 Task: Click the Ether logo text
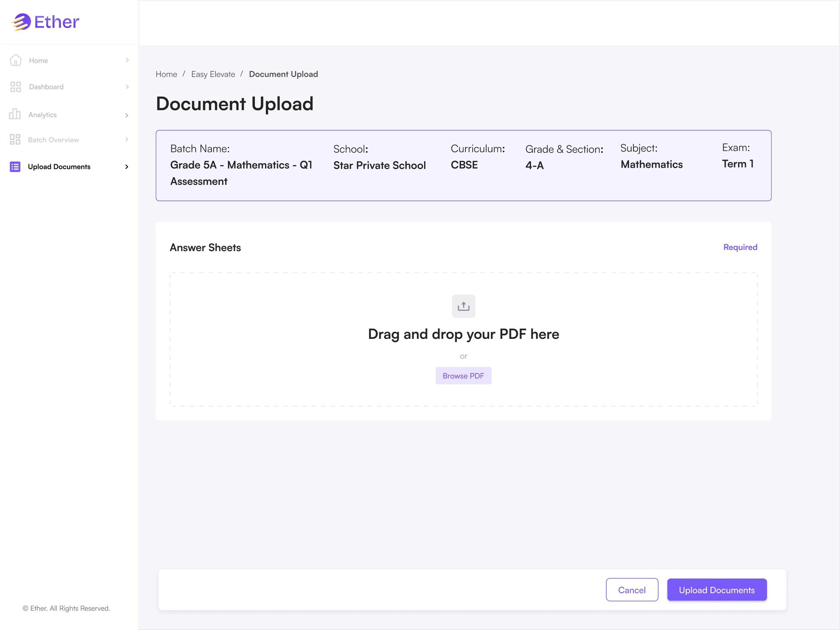(x=57, y=22)
